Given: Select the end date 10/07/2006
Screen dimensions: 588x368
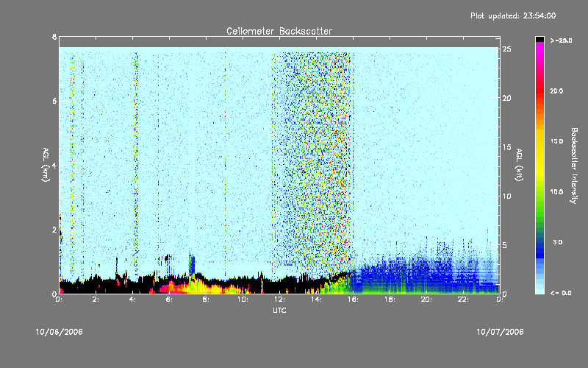Looking at the screenshot, I should point(501,332).
